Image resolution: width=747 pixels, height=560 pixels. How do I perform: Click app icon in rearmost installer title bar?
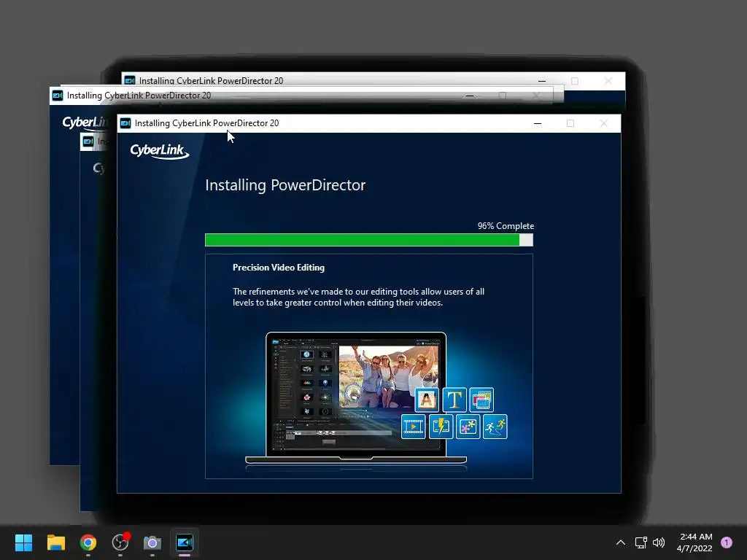pos(130,80)
